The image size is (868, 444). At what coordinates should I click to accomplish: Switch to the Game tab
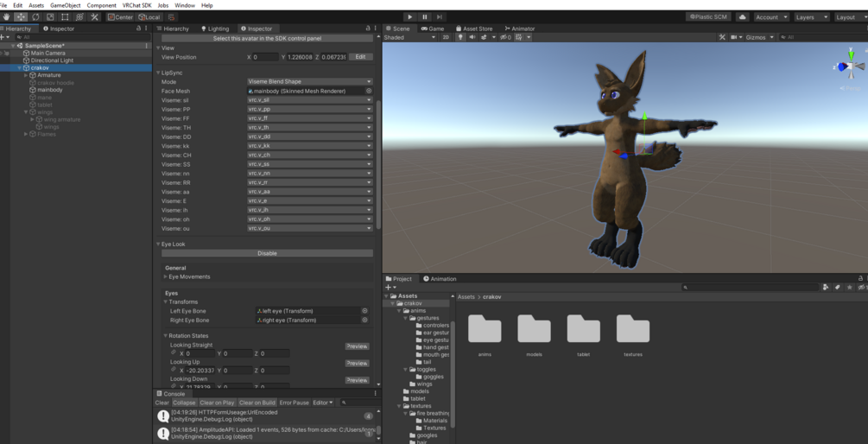433,29
